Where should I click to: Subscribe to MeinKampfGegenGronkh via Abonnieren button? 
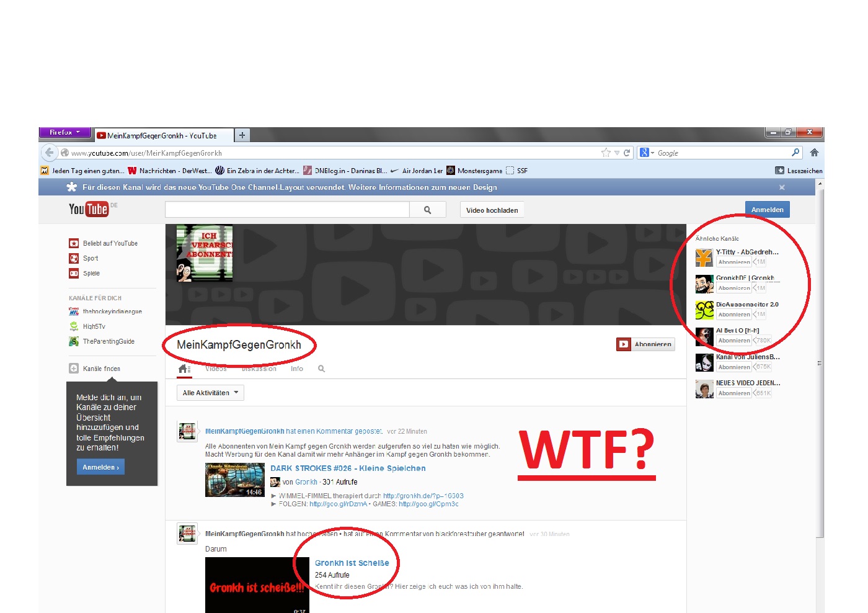pyautogui.click(x=645, y=344)
